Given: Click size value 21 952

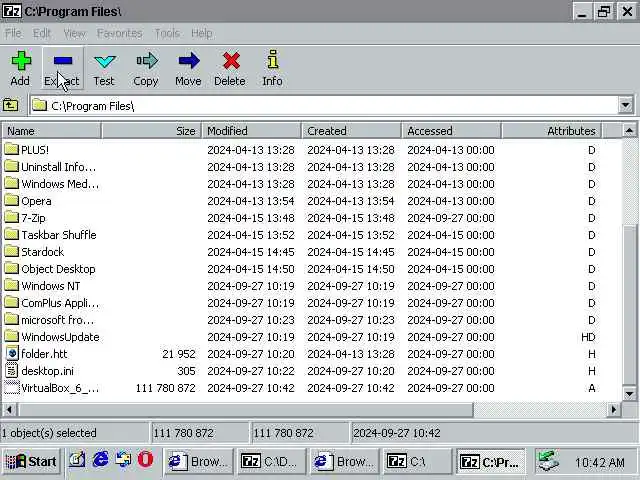Looking at the screenshot, I should click(x=179, y=354).
